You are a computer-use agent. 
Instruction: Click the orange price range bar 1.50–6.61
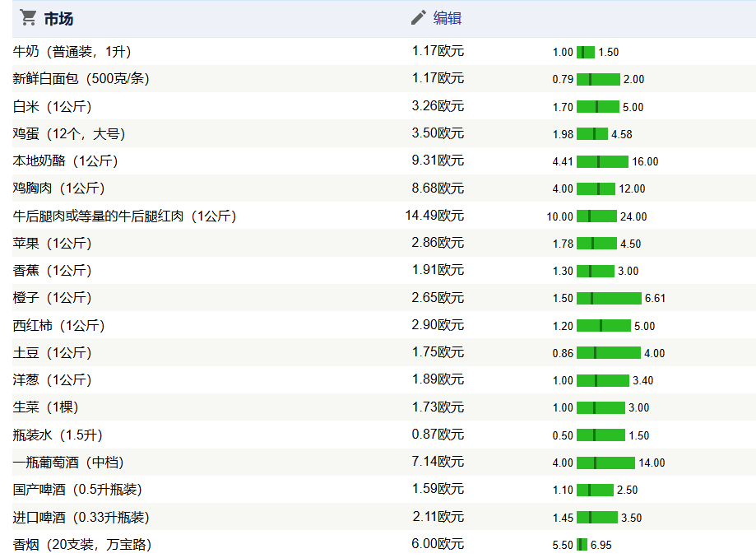pos(609,298)
